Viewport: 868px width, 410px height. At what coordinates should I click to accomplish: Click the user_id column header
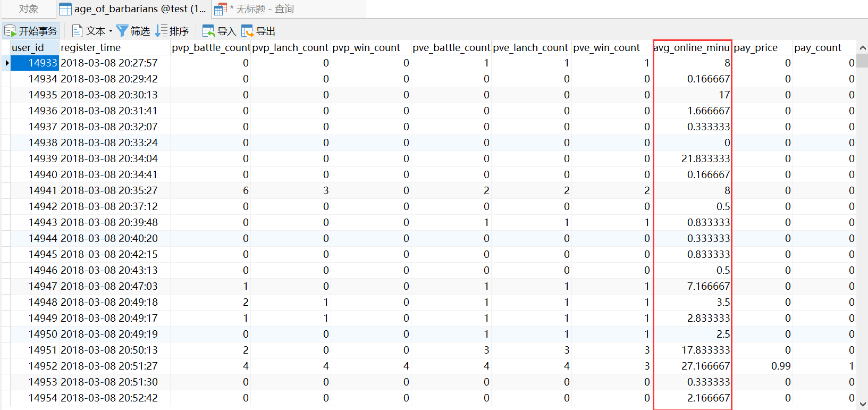[35, 47]
